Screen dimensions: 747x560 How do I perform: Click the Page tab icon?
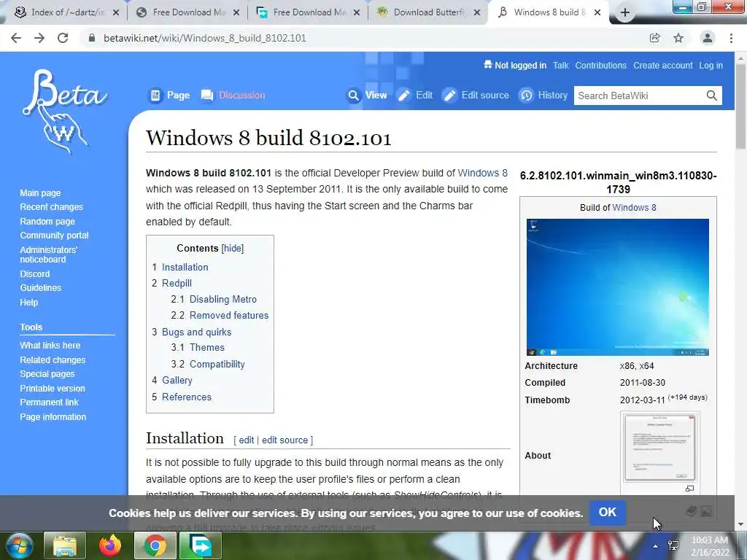[155, 96]
